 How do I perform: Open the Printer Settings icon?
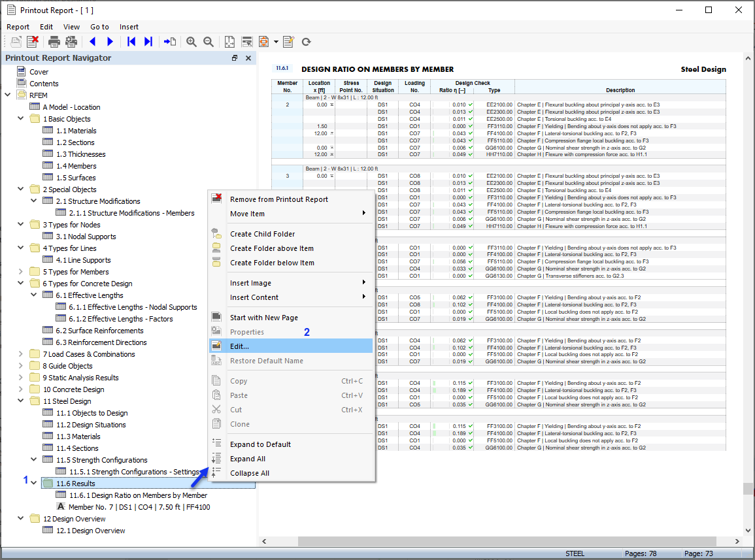(x=71, y=41)
